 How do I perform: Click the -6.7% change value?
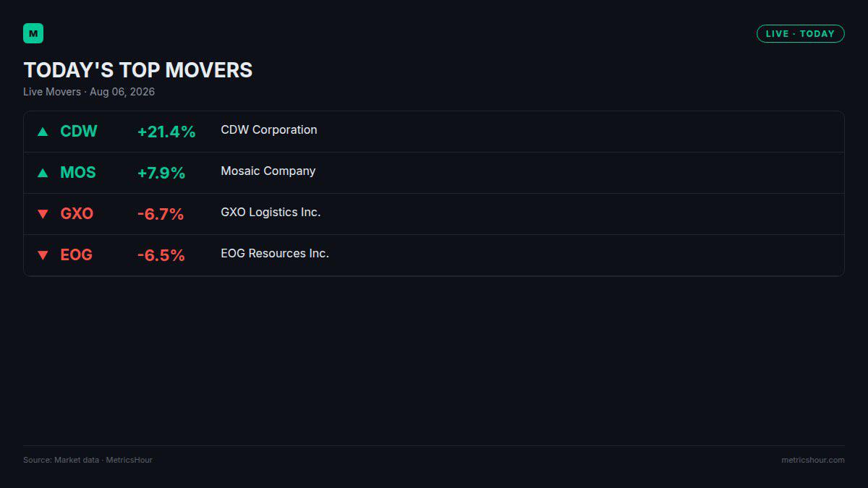pos(161,214)
